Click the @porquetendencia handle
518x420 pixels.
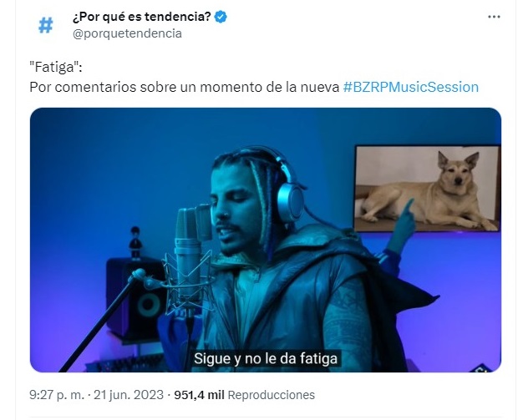coord(127,33)
